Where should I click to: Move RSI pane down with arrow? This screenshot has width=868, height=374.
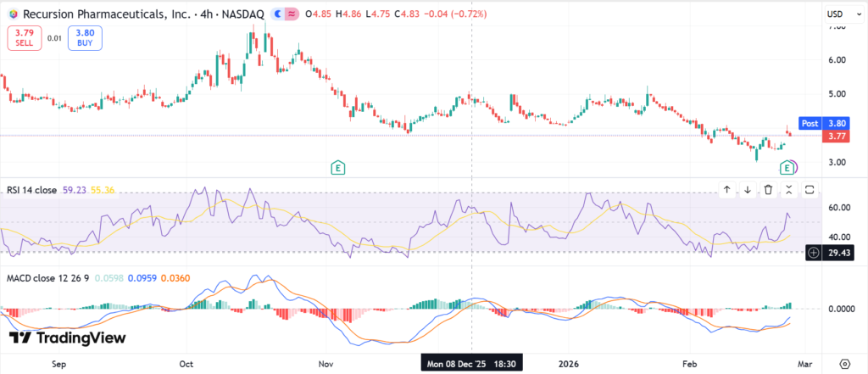coord(748,190)
